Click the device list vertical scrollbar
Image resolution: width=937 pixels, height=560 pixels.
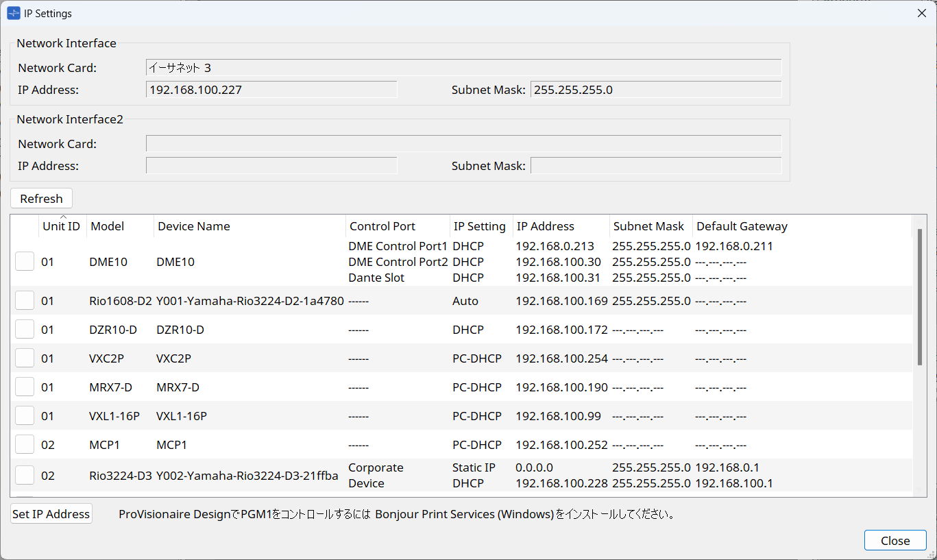920,297
